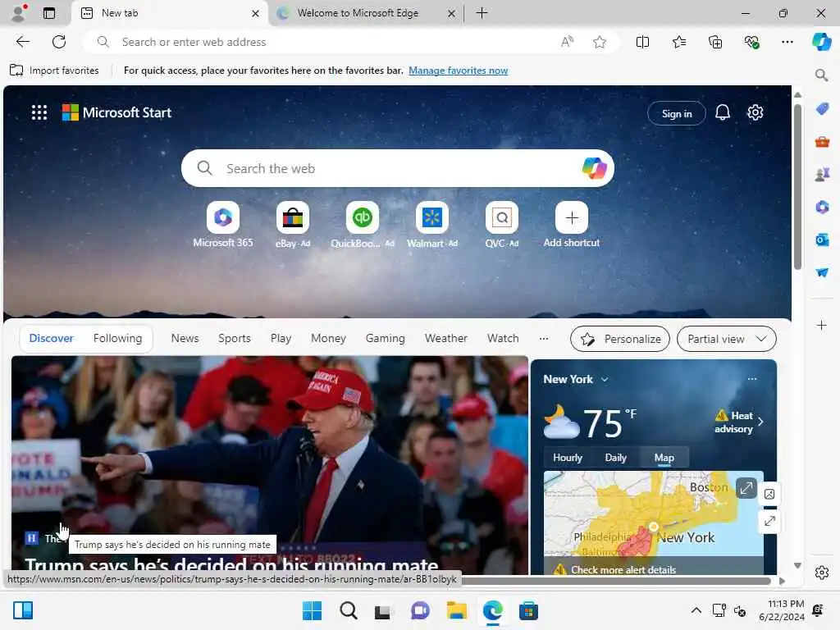Open sidebar Microsoft 365 icon
Image resolution: width=840 pixels, height=630 pixels.
822,207
